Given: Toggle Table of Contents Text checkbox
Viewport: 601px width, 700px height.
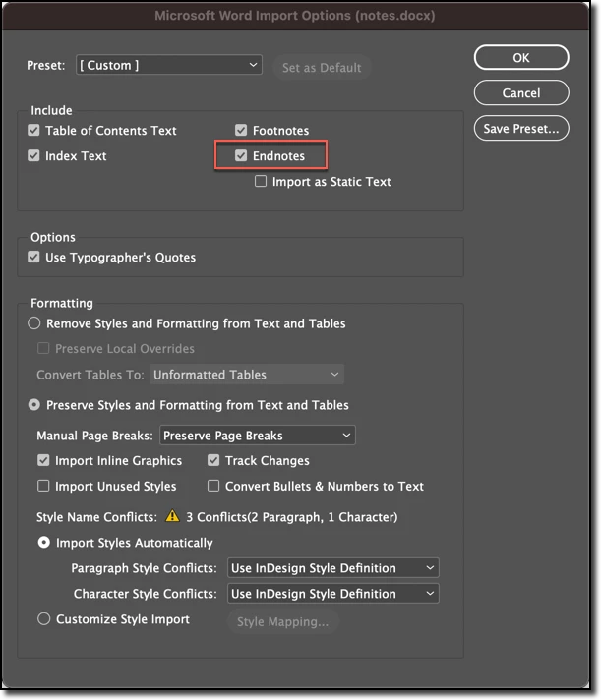Looking at the screenshot, I should pos(33,131).
